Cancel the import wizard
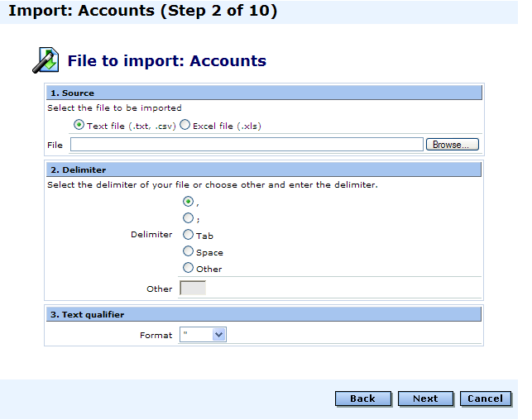 (485, 399)
